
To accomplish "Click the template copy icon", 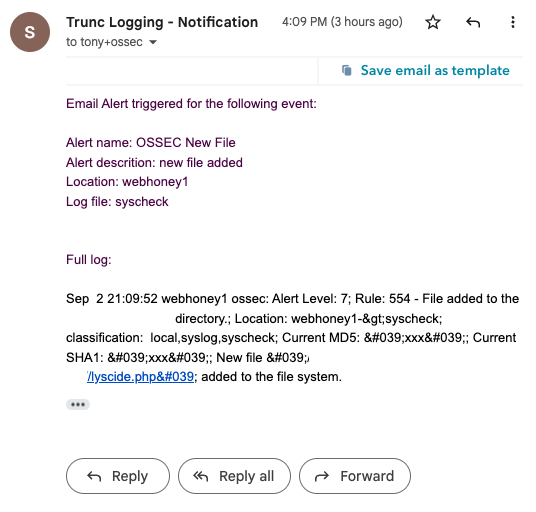I will 347,70.
